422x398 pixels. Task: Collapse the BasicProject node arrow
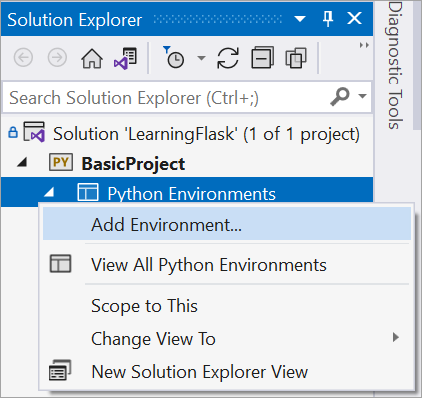pyautogui.click(x=22, y=163)
